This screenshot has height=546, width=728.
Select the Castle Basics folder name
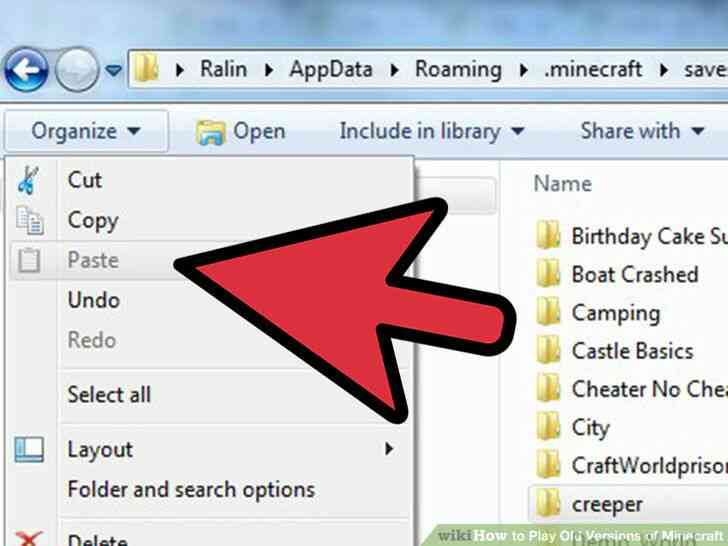633,351
